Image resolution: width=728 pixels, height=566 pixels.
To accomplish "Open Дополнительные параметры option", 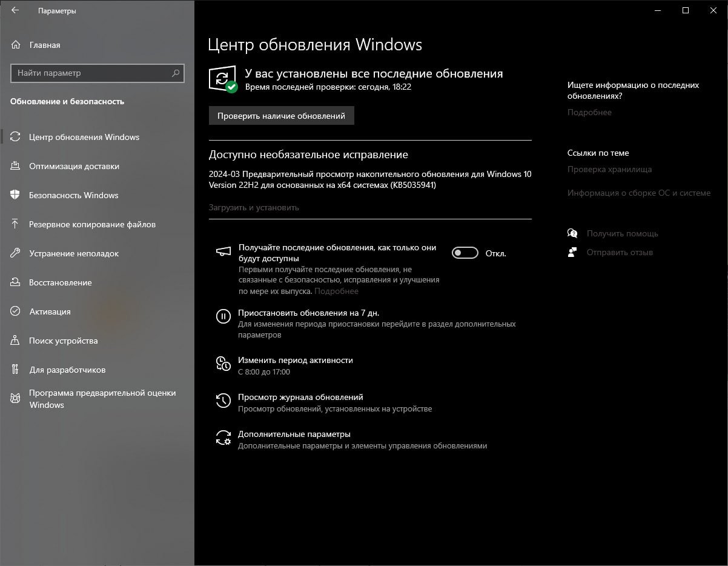I will [294, 434].
